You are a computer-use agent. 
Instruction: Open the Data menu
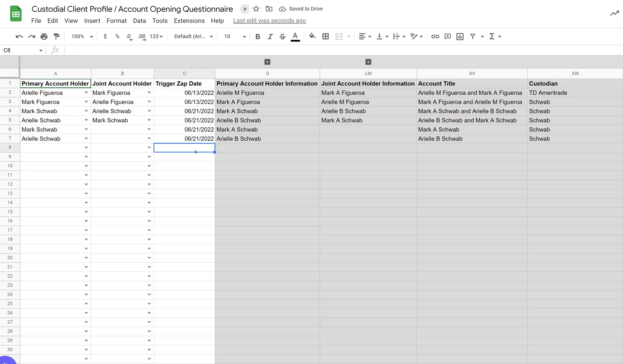point(139,21)
